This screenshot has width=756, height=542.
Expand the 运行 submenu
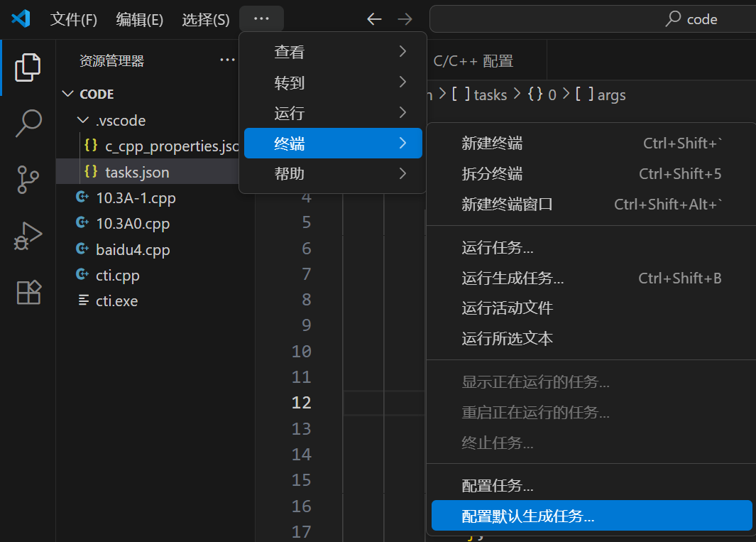point(332,113)
